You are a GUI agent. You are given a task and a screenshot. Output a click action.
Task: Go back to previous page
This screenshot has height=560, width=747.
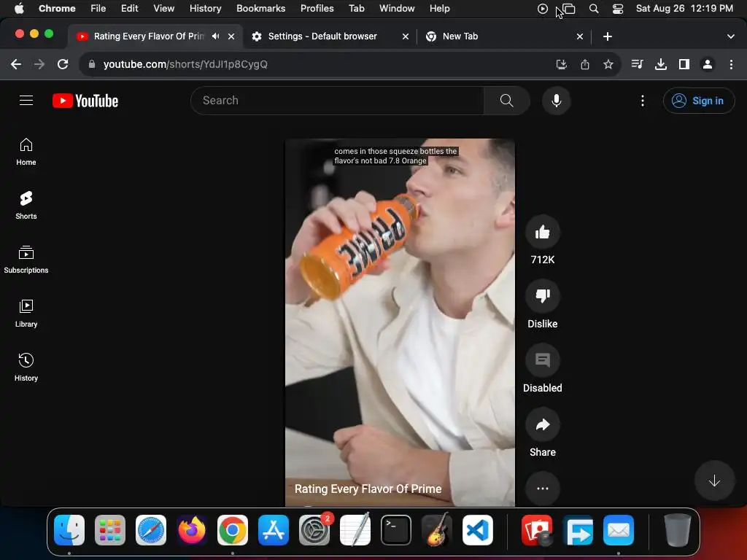[16, 64]
